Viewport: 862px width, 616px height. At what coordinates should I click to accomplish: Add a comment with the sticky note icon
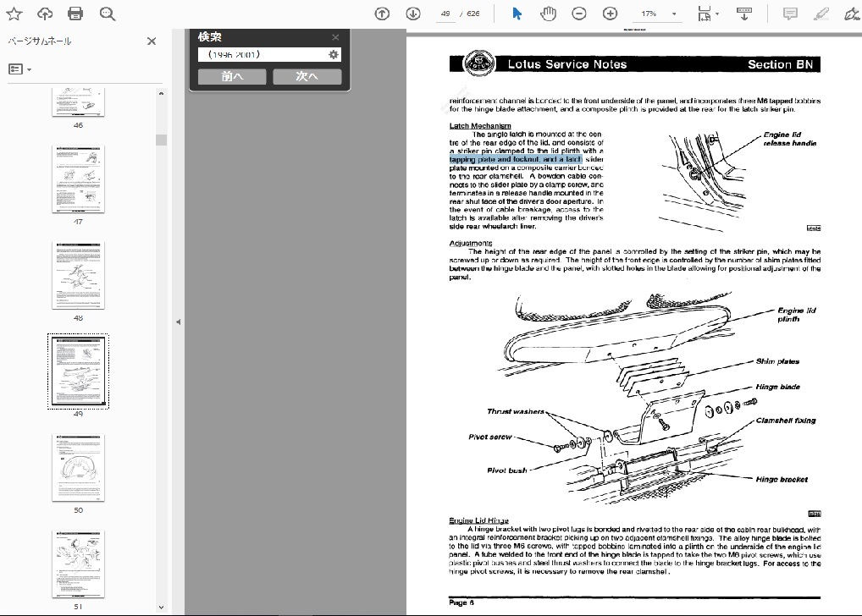[x=789, y=14]
